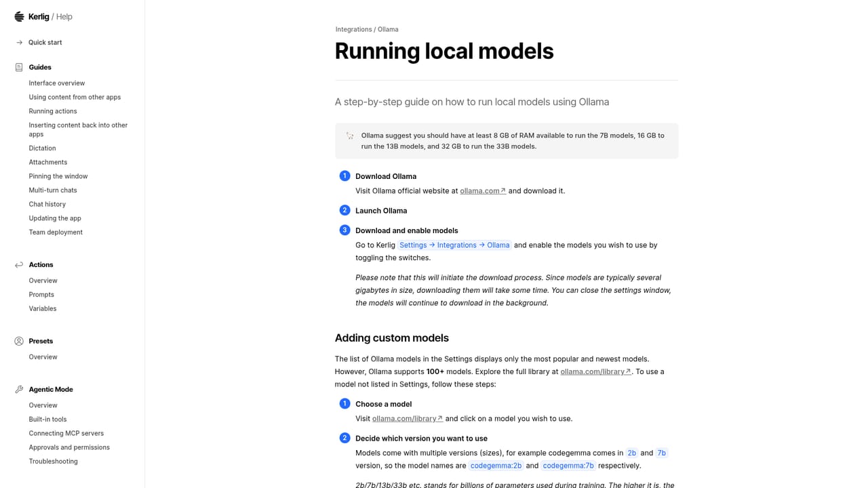View the Chat history guide
Viewport: 868px width, 488px height.
coord(47,204)
